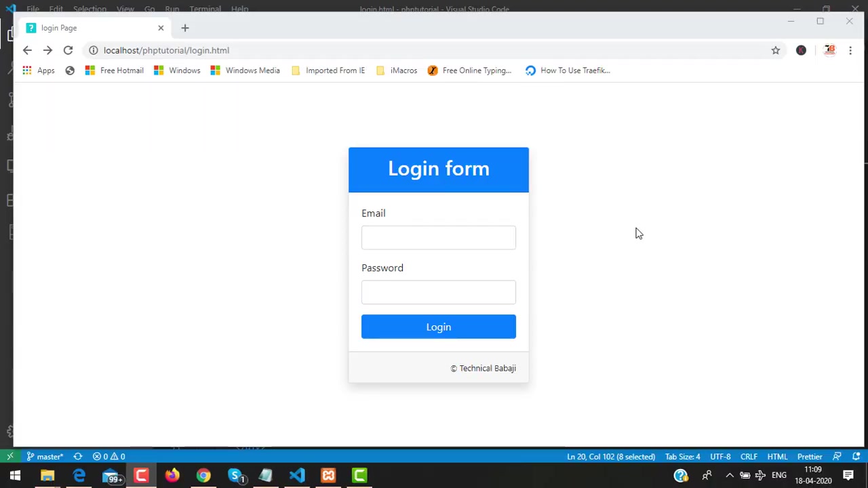Show hidden system tray icons
The height and width of the screenshot is (488, 868).
[x=730, y=475]
